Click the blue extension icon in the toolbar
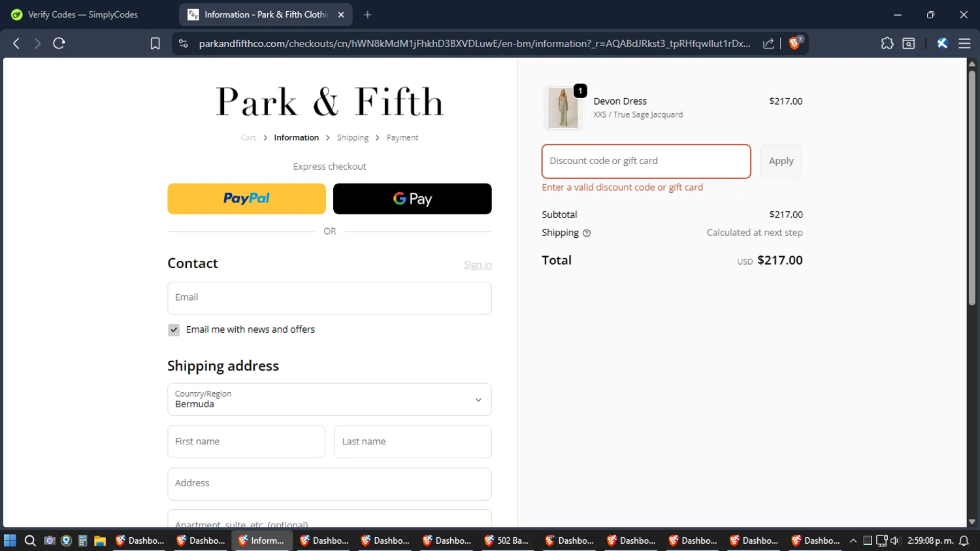980x551 pixels. click(942, 43)
